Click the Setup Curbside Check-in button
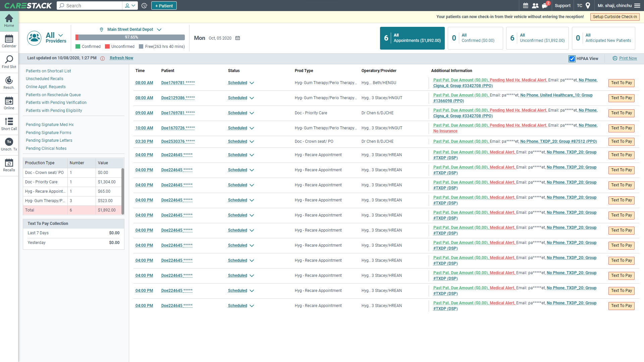 tap(615, 16)
